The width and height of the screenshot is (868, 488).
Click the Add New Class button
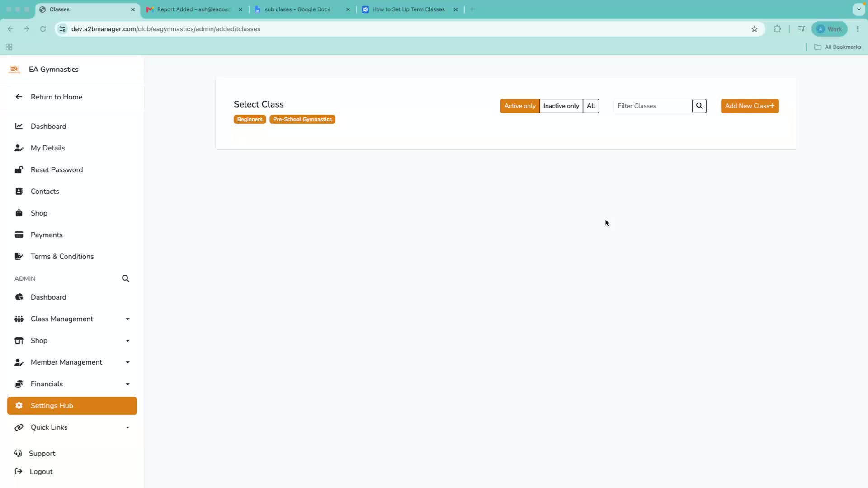[750, 106]
